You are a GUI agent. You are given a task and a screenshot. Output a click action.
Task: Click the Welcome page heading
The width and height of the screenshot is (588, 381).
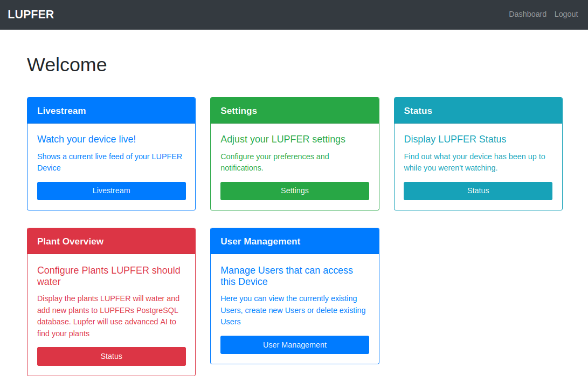pos(67,65)
